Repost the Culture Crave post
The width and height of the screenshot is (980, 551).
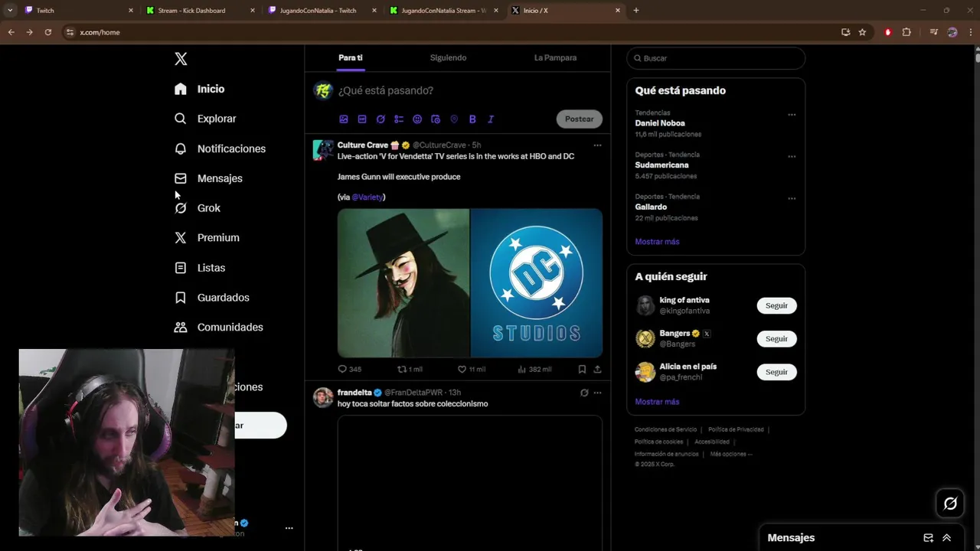(x=410, y=369)
